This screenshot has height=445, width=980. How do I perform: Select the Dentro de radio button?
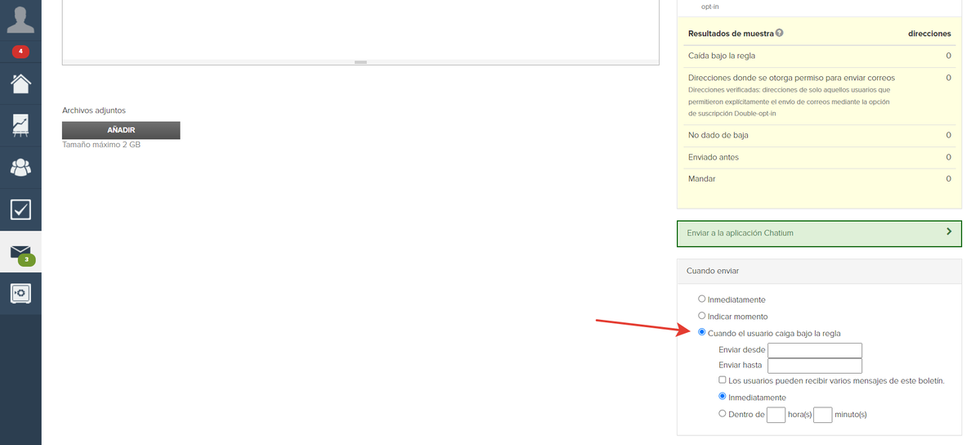(x=723, y=413)
